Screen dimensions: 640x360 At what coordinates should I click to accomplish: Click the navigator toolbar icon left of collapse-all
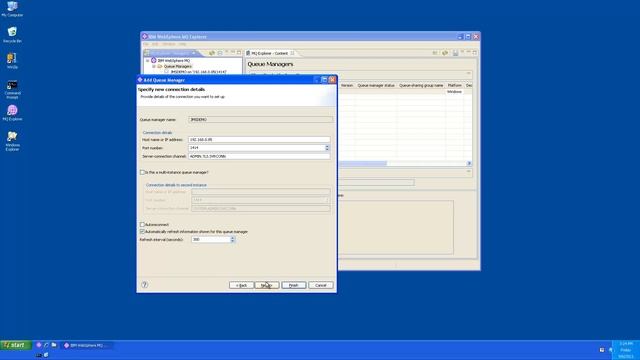coord(211,53)
